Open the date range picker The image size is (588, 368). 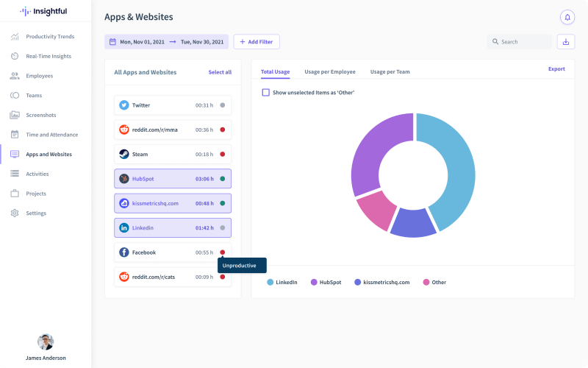pos(166,42)
